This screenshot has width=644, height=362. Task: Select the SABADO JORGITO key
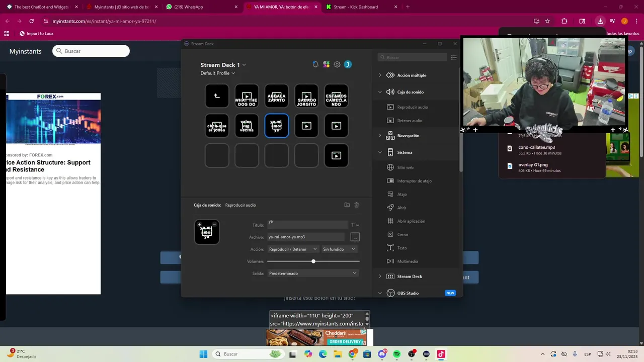coord(306,96)
